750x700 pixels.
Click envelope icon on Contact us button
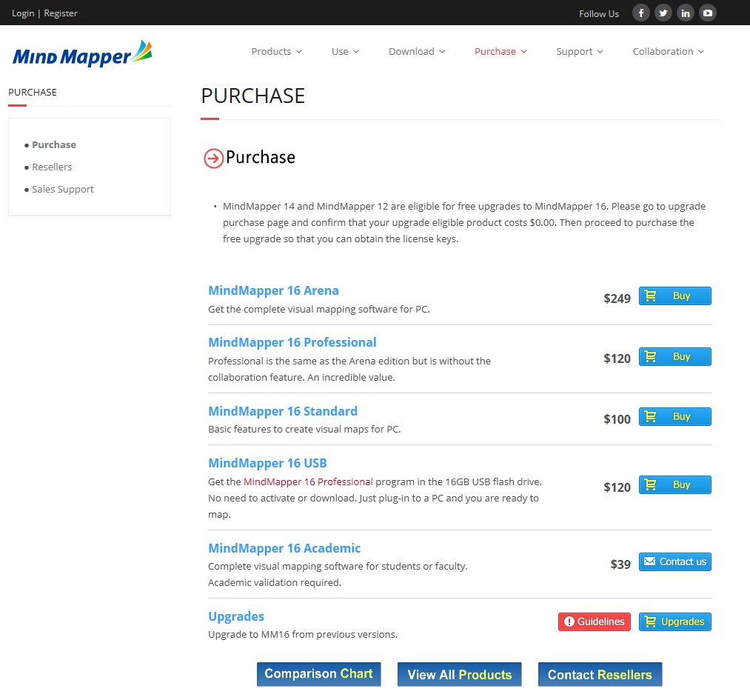pos(649,561)
